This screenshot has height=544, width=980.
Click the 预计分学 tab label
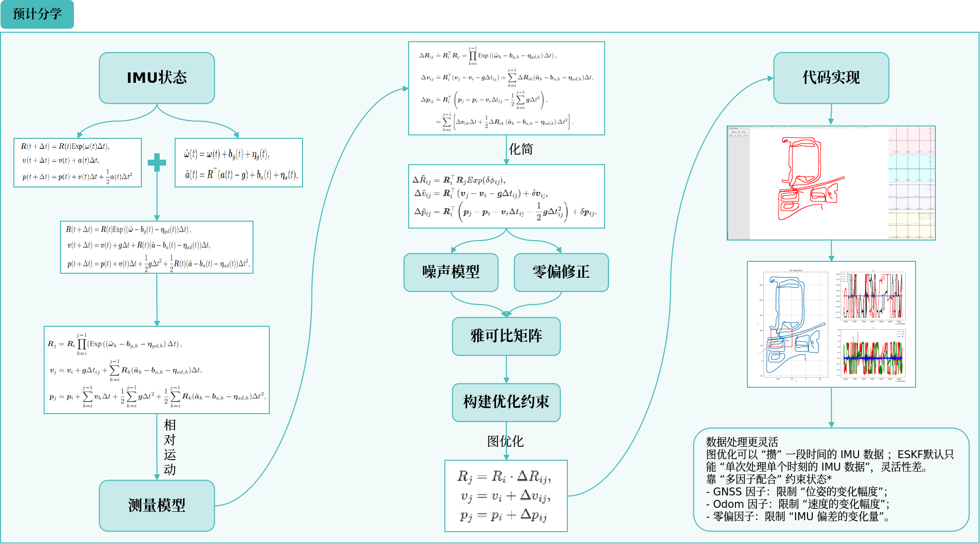pyautogui.click(x=37, y=14)
